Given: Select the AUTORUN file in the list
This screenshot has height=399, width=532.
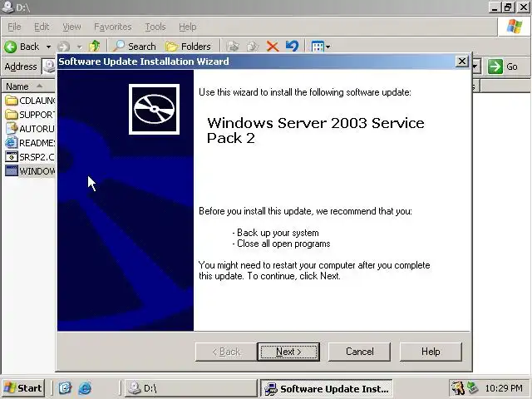Looking at the screenshot, I should 31,129.
